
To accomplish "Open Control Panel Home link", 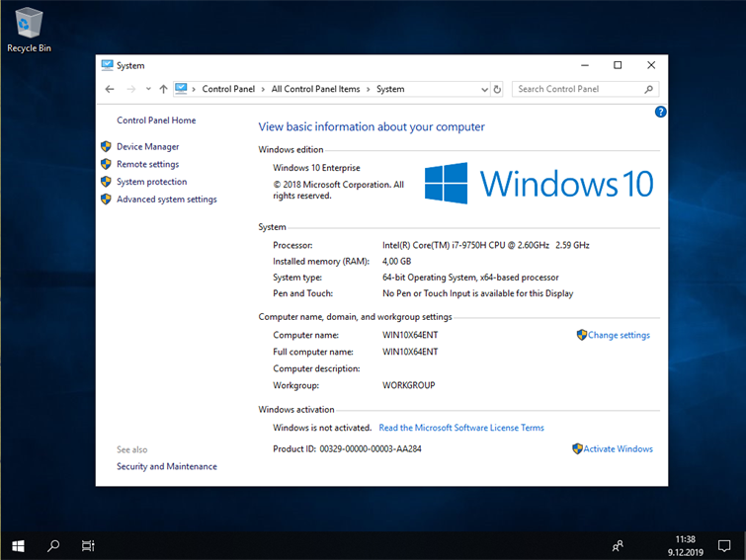I will [x=156, y=120].
